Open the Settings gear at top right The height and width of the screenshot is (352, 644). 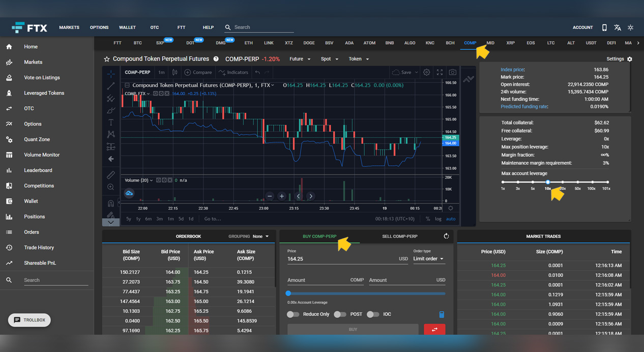[x=629, y=59]
